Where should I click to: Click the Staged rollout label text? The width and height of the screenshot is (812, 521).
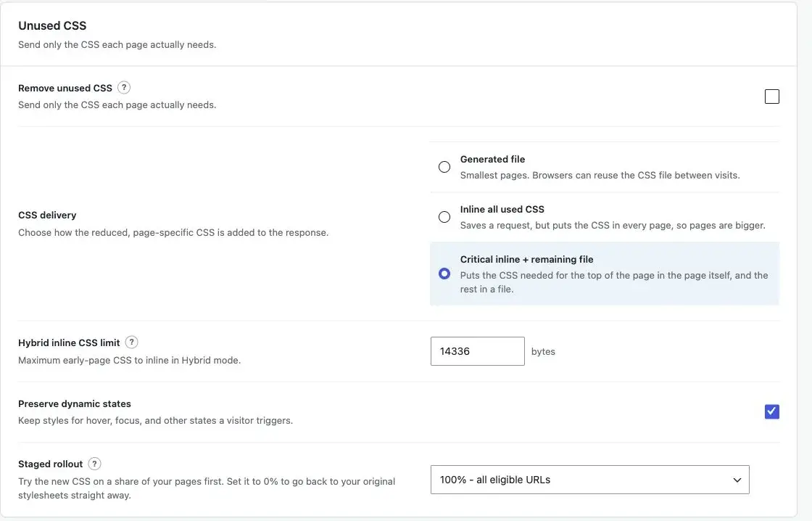pos(50,464)
